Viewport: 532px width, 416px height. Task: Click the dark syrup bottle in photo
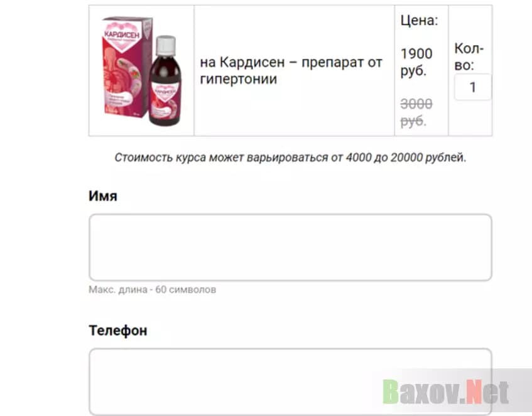(x=166, y=81)
